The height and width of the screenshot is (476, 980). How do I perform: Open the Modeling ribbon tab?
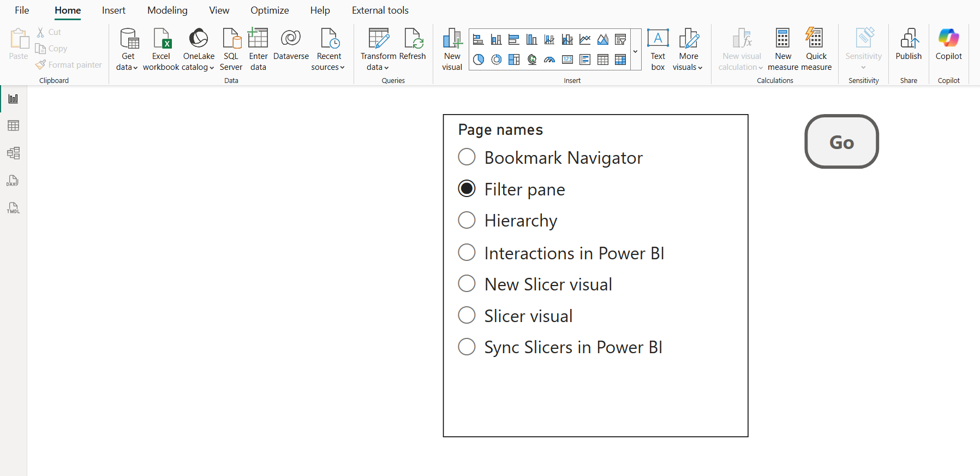click(x=167, y=10)
